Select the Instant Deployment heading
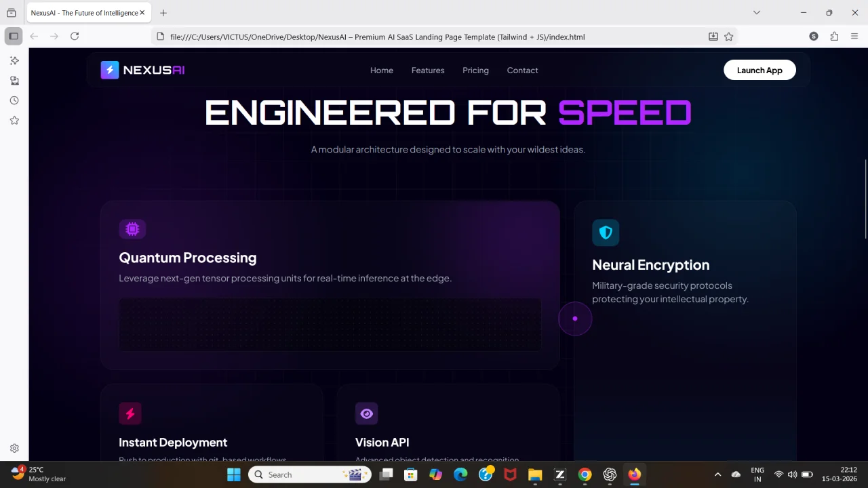Viewport: 868px width, 488px height. click(x=173, y=443)
